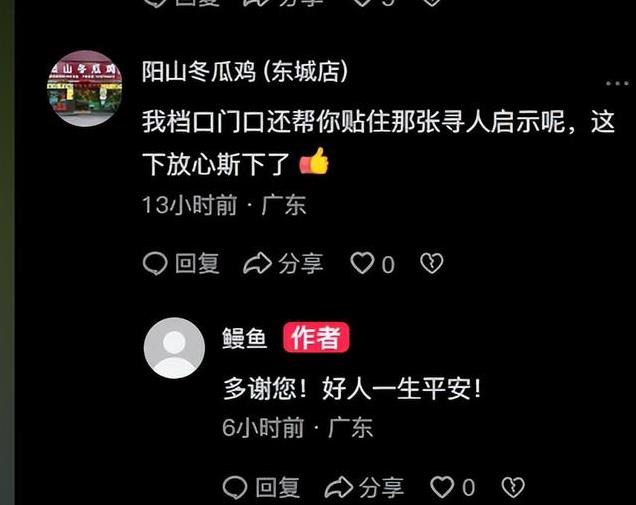Like the 阳山冬瓜鸡 comment with heart
The height and width of the screenshot is (505, 636).
(x=362, y=263)
